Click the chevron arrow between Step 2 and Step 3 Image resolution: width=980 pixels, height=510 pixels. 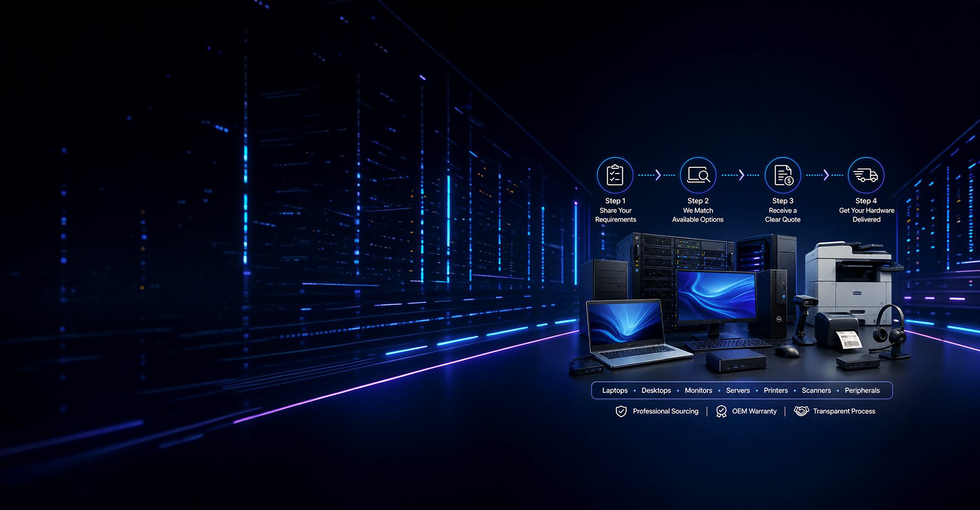coord(742,175)
